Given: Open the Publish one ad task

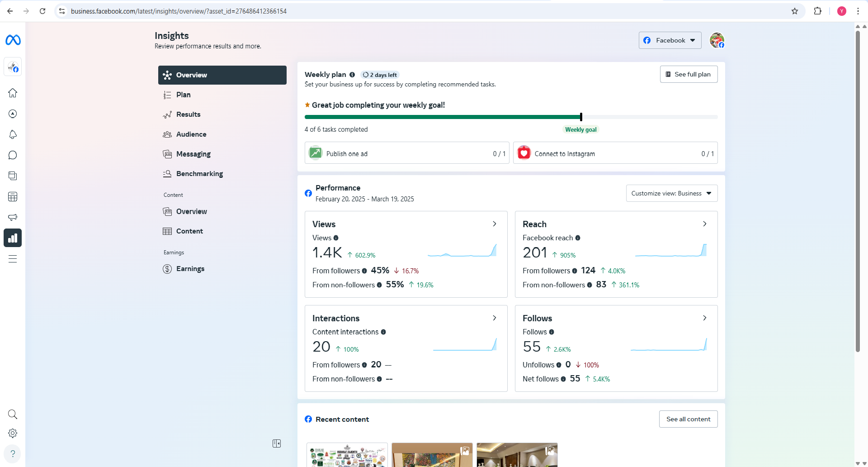Looking at the screenshot, I should (407, 153).
